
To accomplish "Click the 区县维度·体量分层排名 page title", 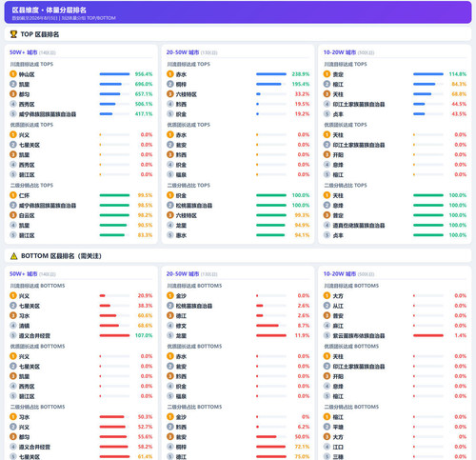I will click(50, 10).
